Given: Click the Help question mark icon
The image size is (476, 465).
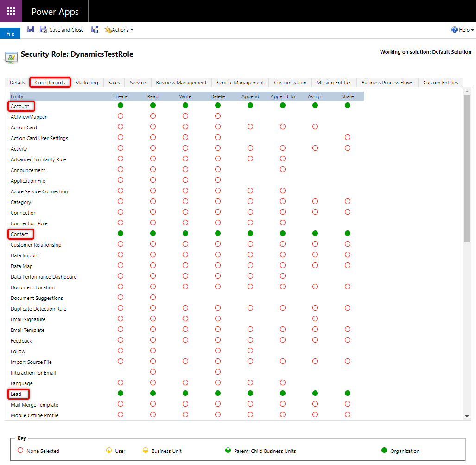Looking at the screenshot, I should tap(454, 30).
